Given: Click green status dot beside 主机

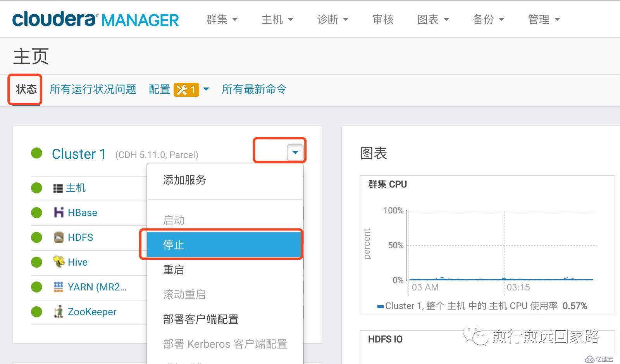Looking at the screenshot, I should pos(36,188).
